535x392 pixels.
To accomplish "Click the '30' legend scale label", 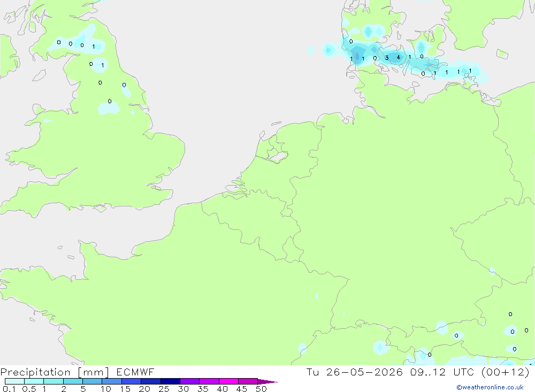I will 184,389.
